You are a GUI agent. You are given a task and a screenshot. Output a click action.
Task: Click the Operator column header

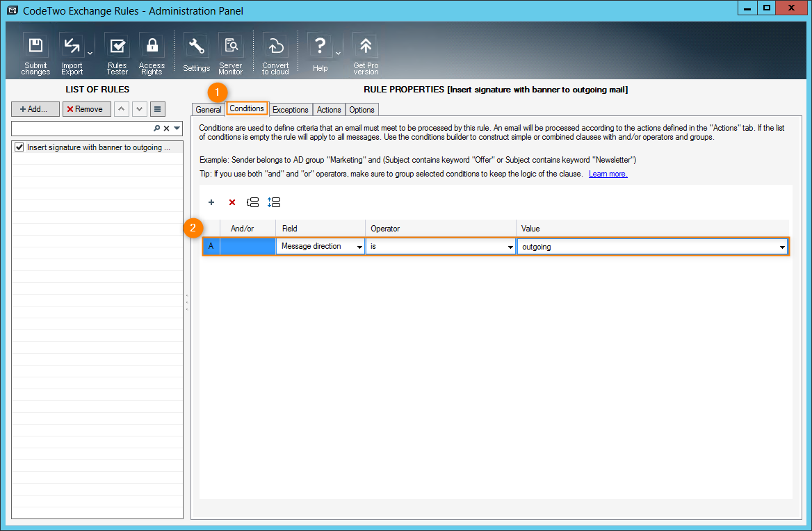click(x=441, y=229)
